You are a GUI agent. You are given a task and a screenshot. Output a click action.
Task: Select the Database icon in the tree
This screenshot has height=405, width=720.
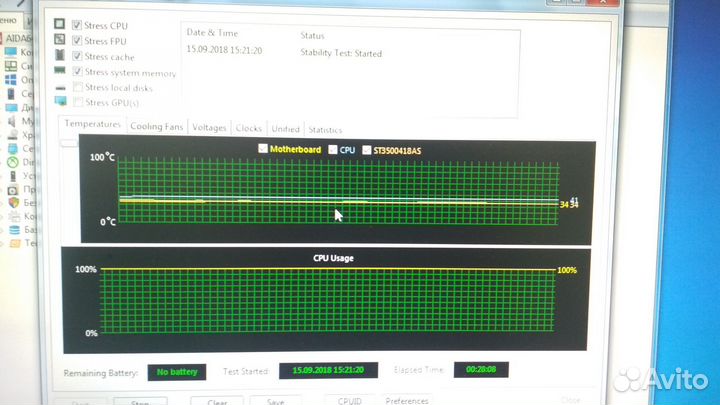[x=15, y=230]
